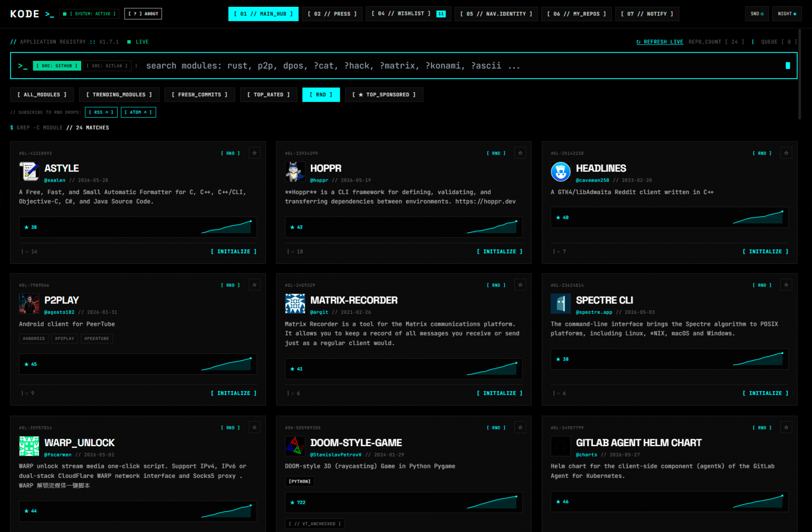Click the #ANDROID tag on P2PLAY
Viewport: 812px width, 532px height.
point(34,339)
